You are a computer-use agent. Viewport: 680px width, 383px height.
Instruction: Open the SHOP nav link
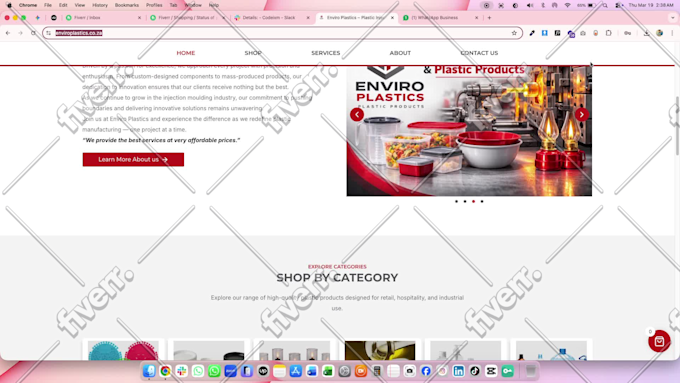(x=253, y=53)
